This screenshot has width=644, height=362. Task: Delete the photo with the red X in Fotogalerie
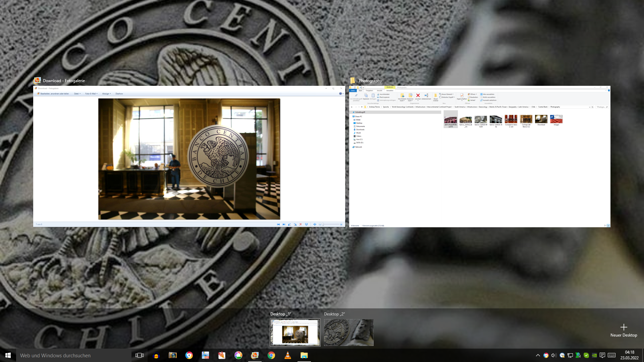pyautogui.click(x=301, y=224)
